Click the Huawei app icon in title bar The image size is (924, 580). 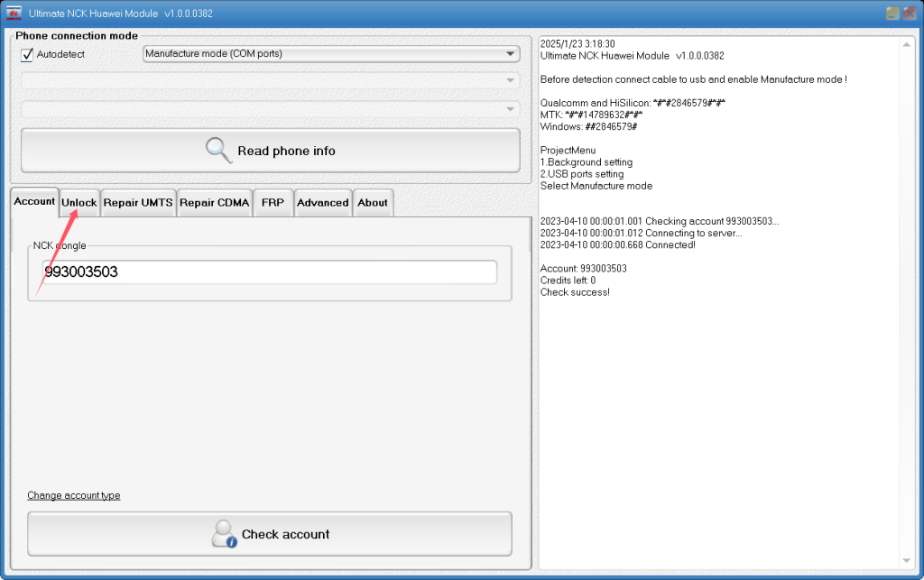(13, 13)
